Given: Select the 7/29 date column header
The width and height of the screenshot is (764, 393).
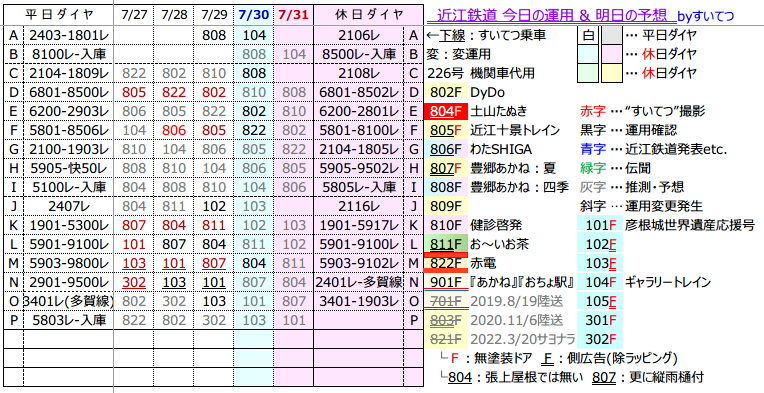Looking at the screenshot, I should pyautogui.click(x=214, y=15).
